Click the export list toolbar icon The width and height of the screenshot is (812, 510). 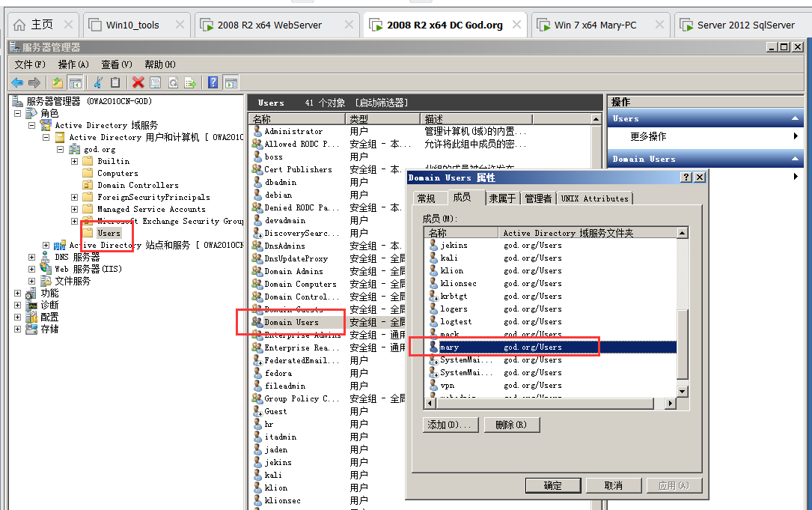coord(191,82)
